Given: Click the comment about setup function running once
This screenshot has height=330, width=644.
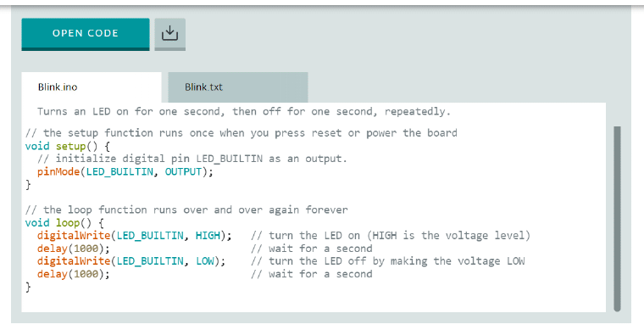Looking at the screenshot, I should [241, 133].
